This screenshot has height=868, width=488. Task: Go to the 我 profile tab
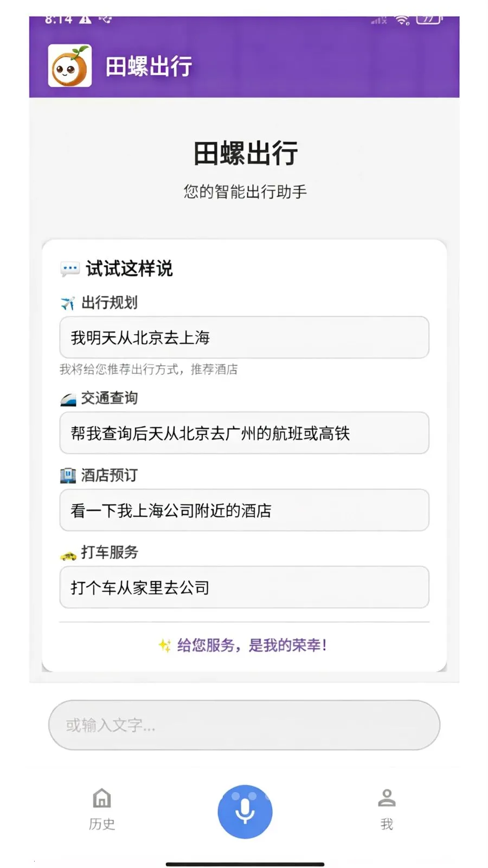tap(387, 808)
